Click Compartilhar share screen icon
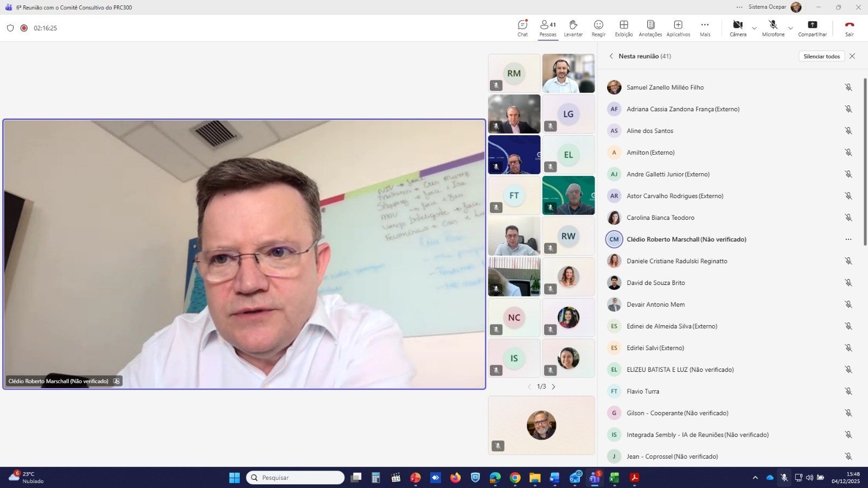The width and height of the screenshot is (868, 488). click(x=812, y=28)
